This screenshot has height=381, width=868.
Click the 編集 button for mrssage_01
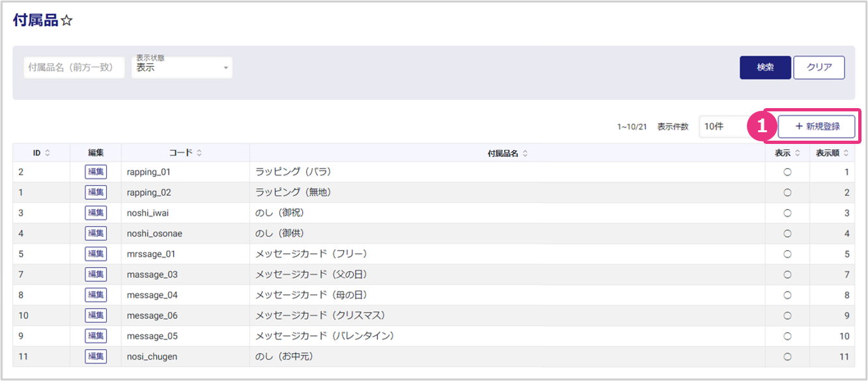click(x=96, y=254)
